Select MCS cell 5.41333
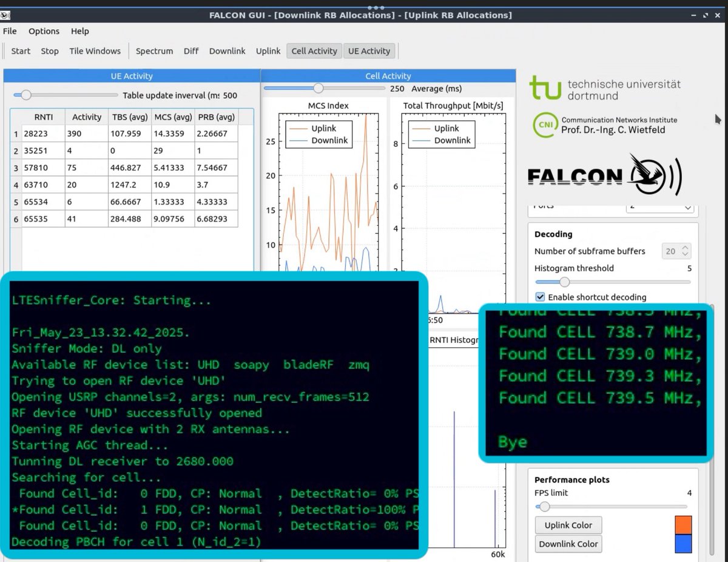This screenshot has height=562, width=728. (173, 168)
